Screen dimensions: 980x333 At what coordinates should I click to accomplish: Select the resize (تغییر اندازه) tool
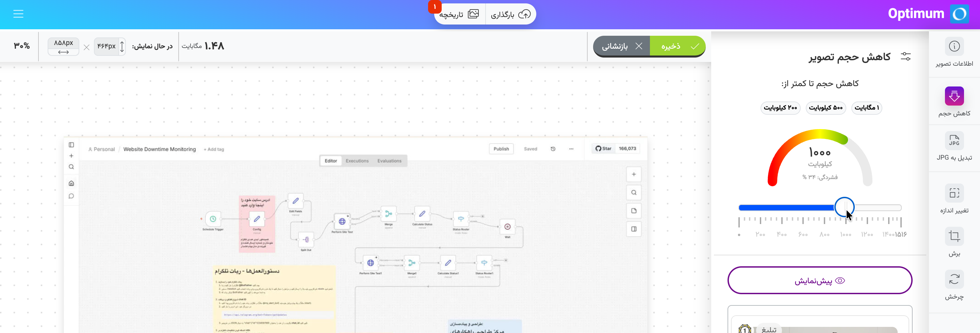tap(954, 193)
